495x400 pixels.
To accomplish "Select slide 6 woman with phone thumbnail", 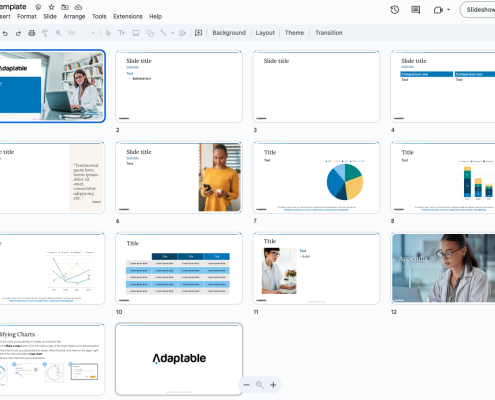I will (x=179, y=177).
